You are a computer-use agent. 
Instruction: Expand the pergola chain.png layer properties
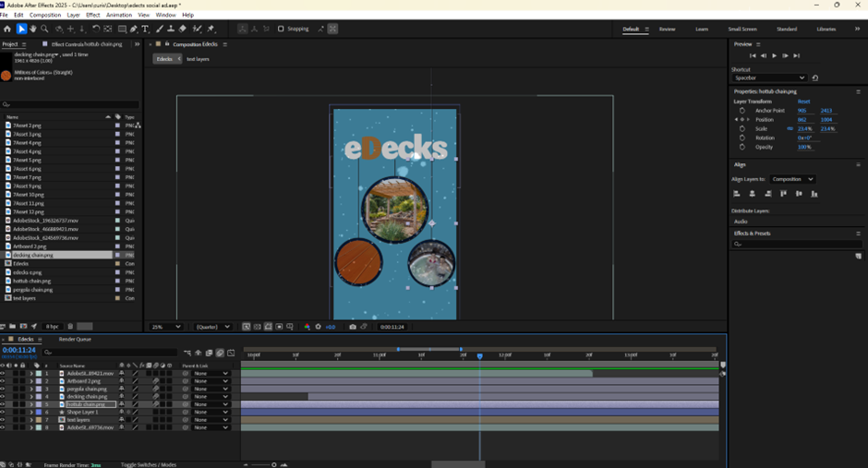pyautogui.click(x=31, y=389)
